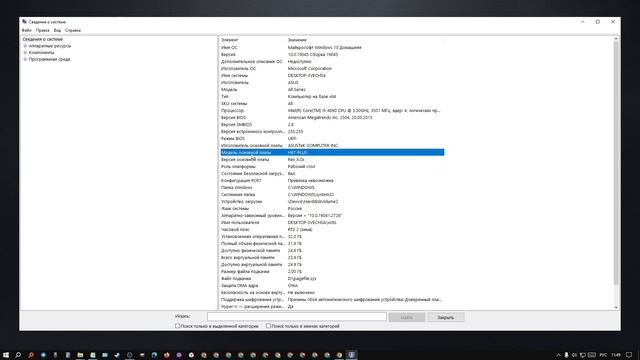Open the notification center icon

(x=629, y=355)
